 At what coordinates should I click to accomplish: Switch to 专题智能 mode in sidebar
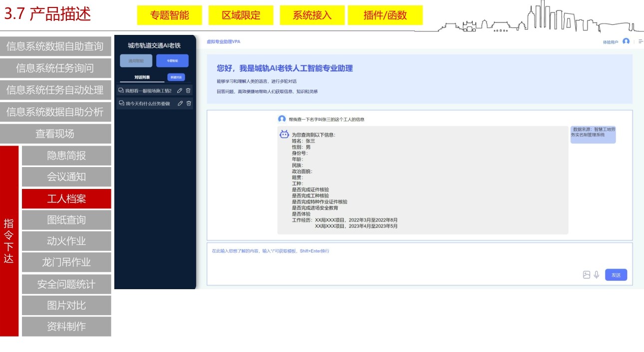pos(172,61)
